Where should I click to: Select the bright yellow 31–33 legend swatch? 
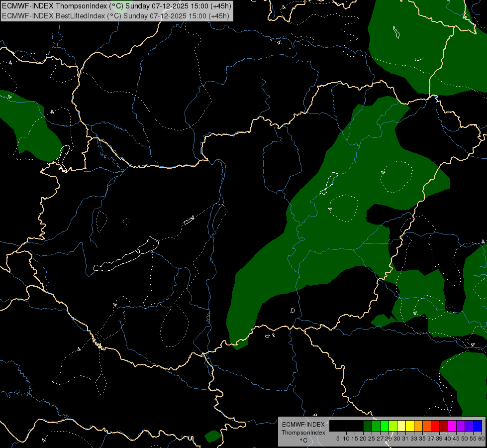coord(410,426)
